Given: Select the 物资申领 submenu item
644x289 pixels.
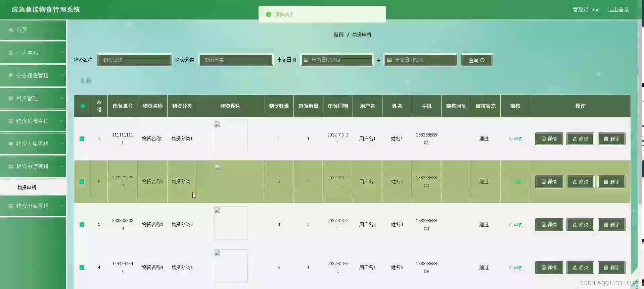Looking at the screenshot, I should point(33,187).
